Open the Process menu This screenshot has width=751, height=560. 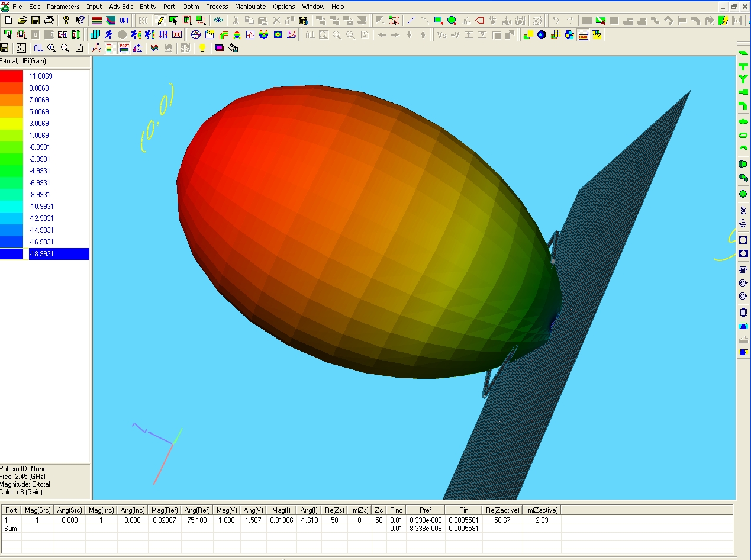click(x=217, y=7)
